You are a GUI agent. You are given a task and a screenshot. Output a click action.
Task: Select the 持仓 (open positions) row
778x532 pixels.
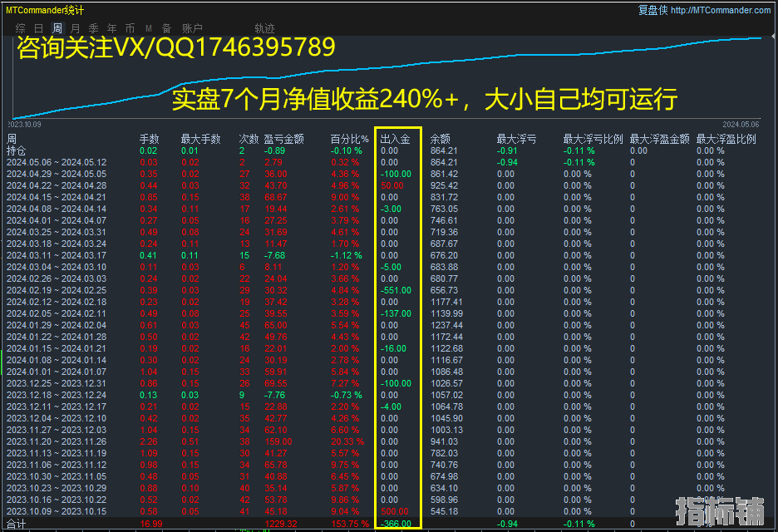point(17,150)
